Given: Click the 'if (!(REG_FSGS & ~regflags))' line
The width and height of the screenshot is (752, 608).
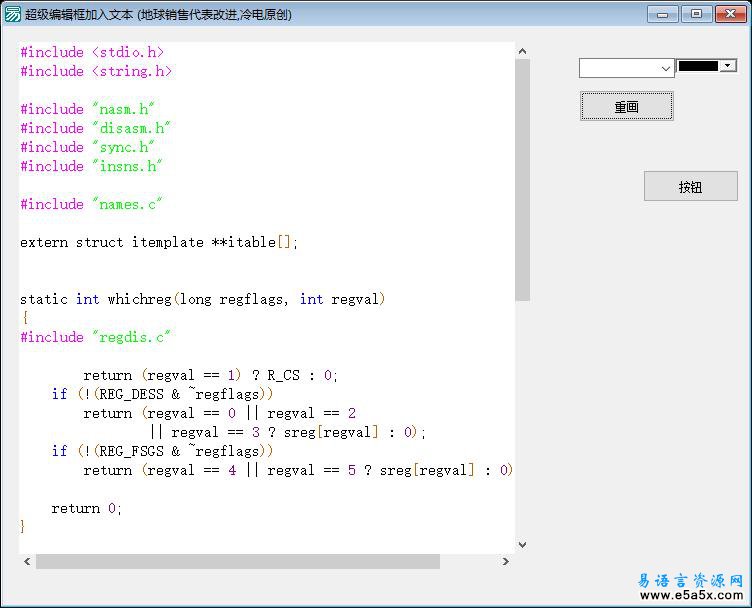Looking at the screenshot, I should [x=163, y=451].
